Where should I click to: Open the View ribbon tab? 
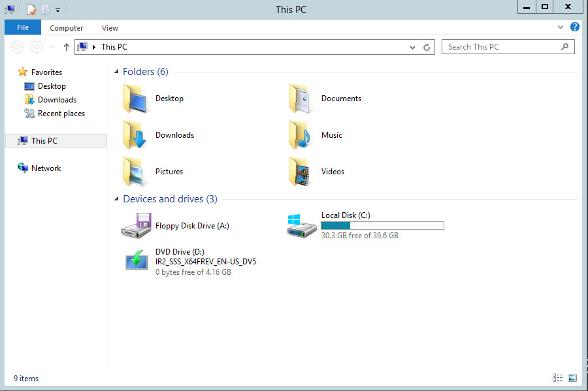[110, 28]
